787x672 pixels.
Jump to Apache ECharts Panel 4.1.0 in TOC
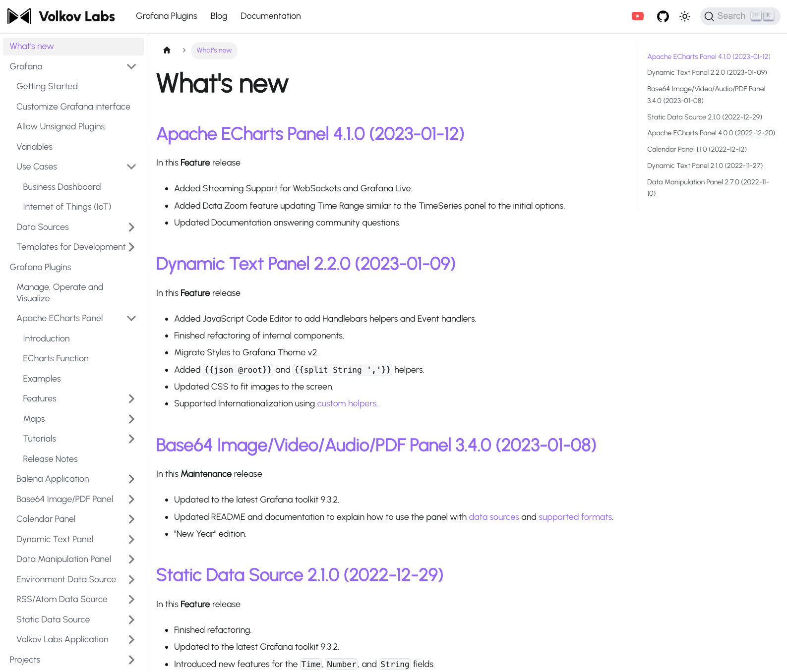[709, 56]
